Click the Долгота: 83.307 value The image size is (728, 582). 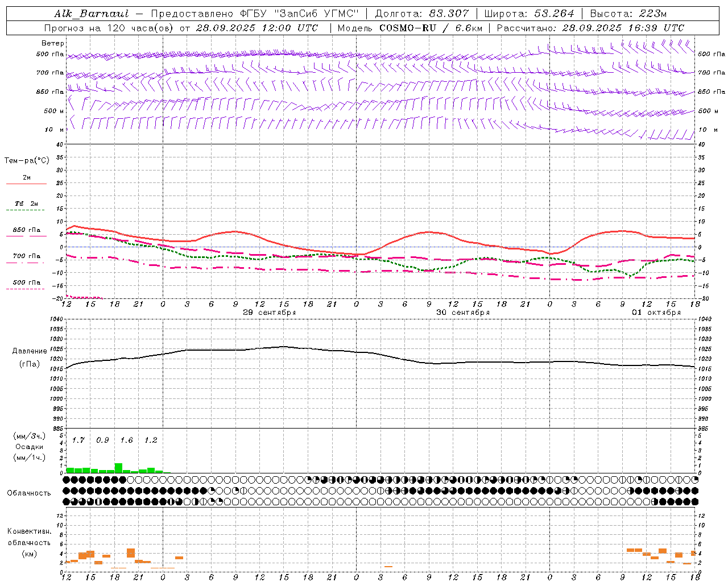pyautogui.click(x=422, y=14)
